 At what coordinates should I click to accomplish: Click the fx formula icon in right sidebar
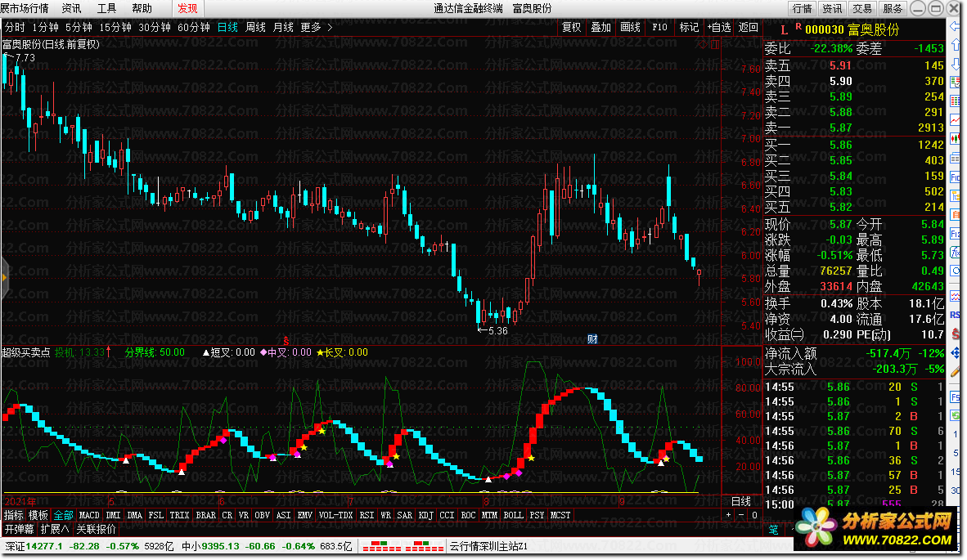click(x=956, y=253)
